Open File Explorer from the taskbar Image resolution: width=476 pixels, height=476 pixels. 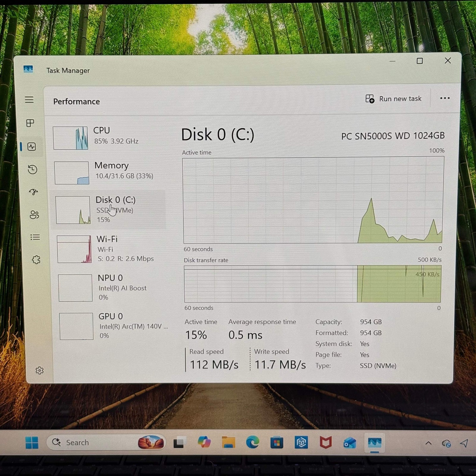coord(228,442)
